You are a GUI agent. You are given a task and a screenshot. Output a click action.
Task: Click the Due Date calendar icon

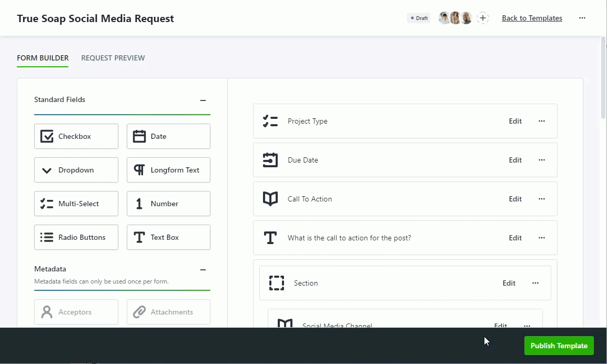pyautogui.click(x=270, y=160)
